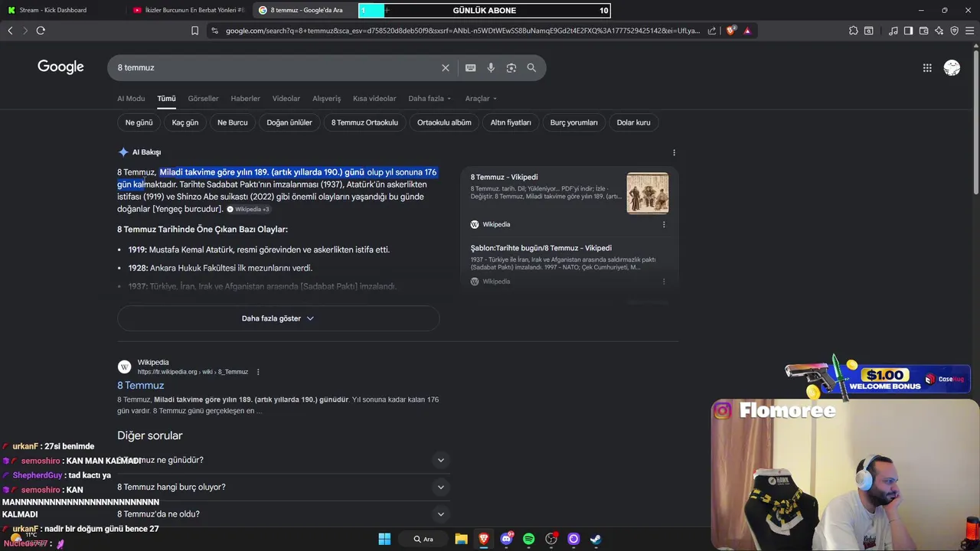
Task: Open Steam from the taskbar
Action: click(596, 539)
